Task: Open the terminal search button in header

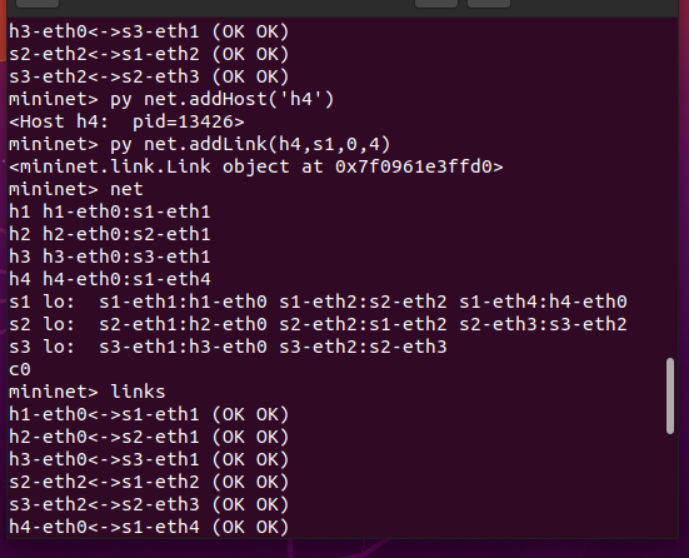Action: tap(436, 3)
